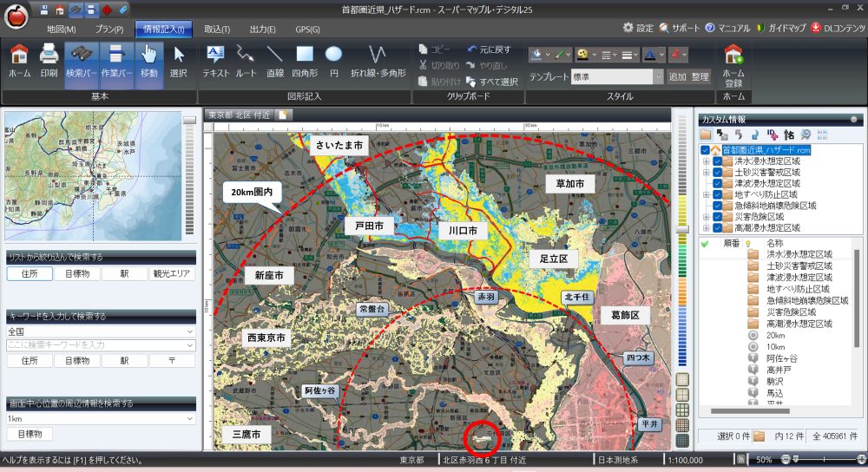The height and width of the screenshot is (472, 868).
Task: Pick the 四角形 rectangle shape tool
Action: coord(305,62)
